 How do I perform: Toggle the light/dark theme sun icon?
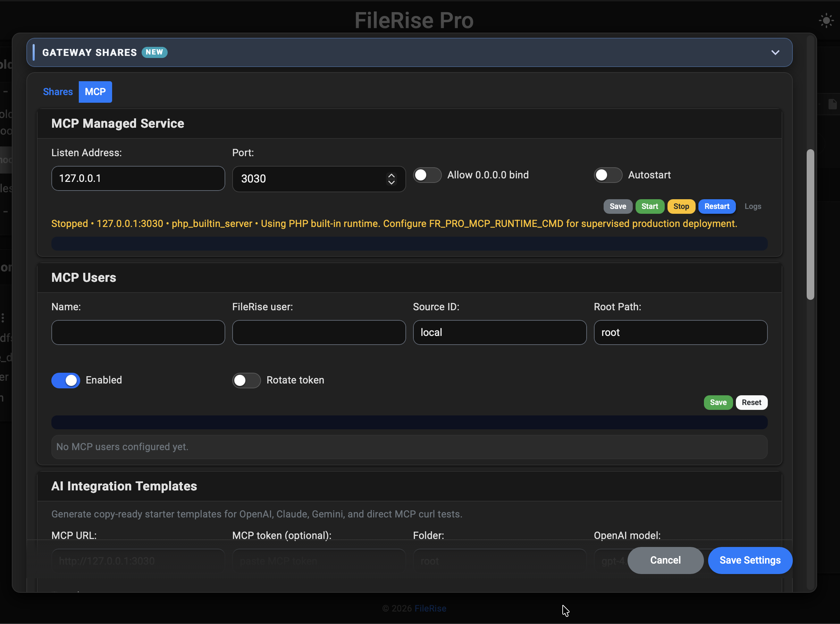[826, 20]
